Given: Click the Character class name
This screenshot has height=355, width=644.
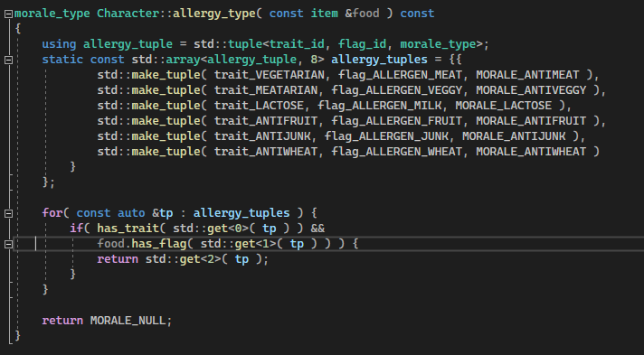Looking at the screenshot, I should pos(128,14).
